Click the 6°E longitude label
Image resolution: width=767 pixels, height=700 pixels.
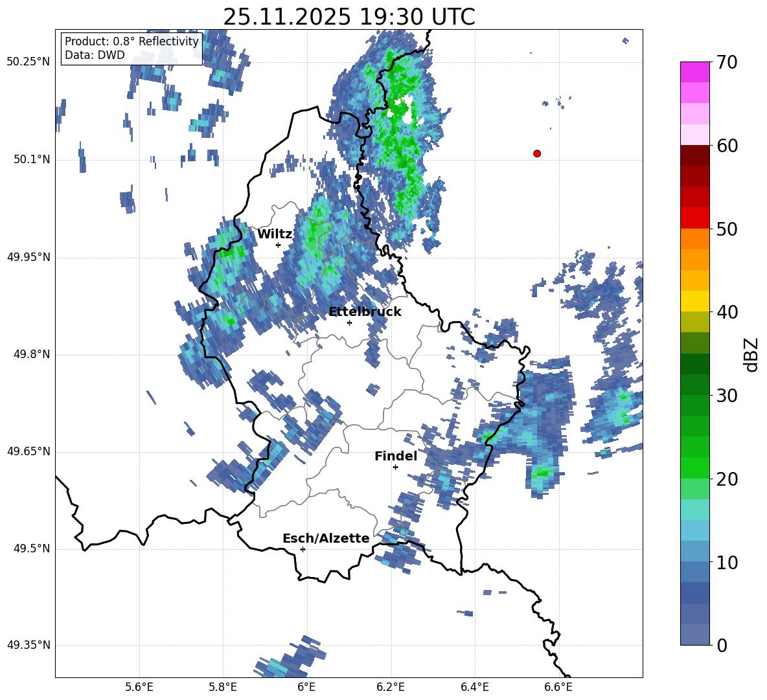pos(306,687)
